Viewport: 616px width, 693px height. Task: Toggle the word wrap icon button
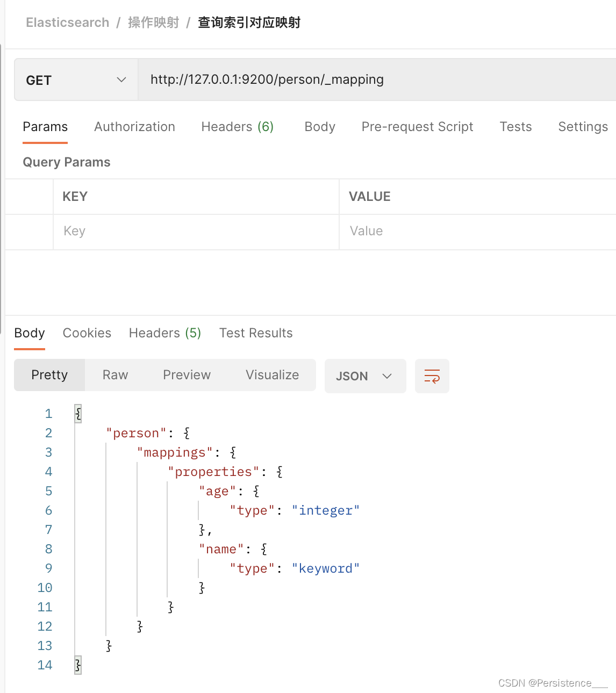point(432,376)
